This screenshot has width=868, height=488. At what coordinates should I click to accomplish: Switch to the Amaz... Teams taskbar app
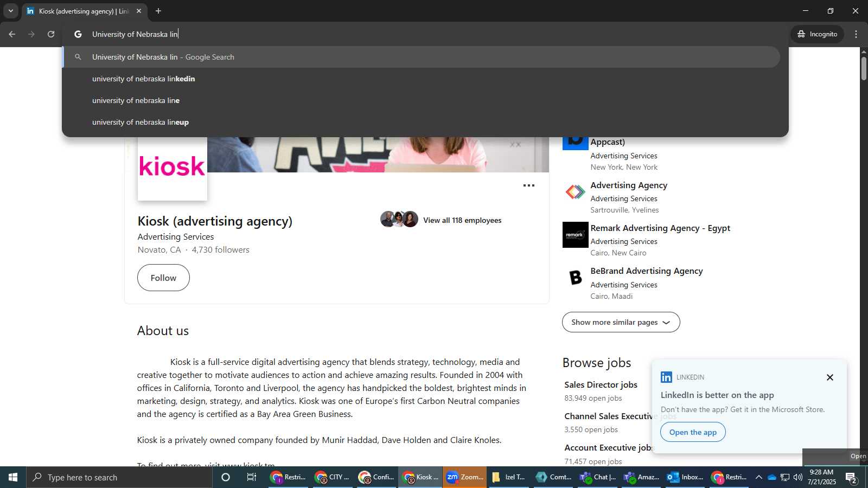coord(641,477)
